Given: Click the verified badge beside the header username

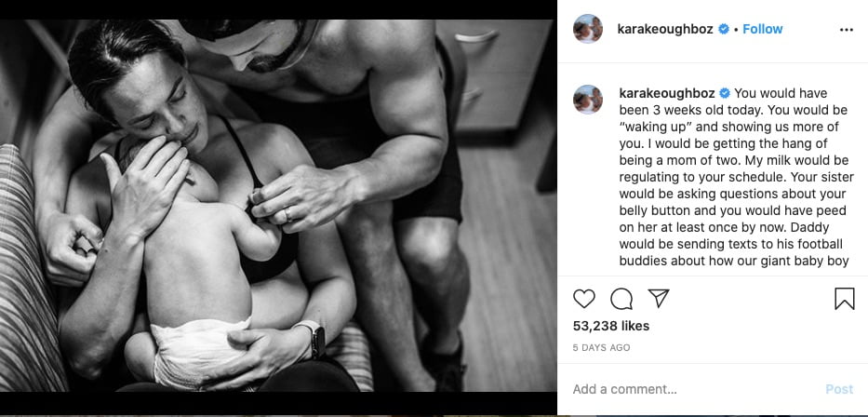Looking at the screenshot, I should coord(723,30).
